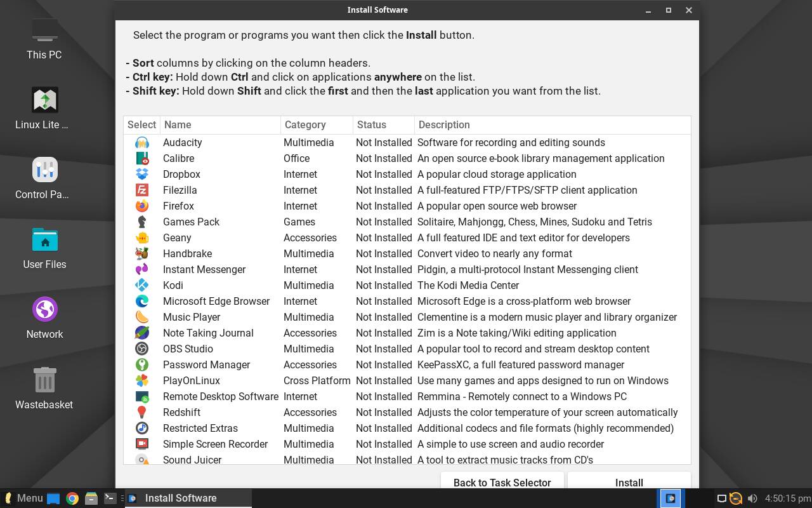Click the volume icon in system tray
Screen dimensions: 812x508
pyautogui.click(x=752, y=498)
